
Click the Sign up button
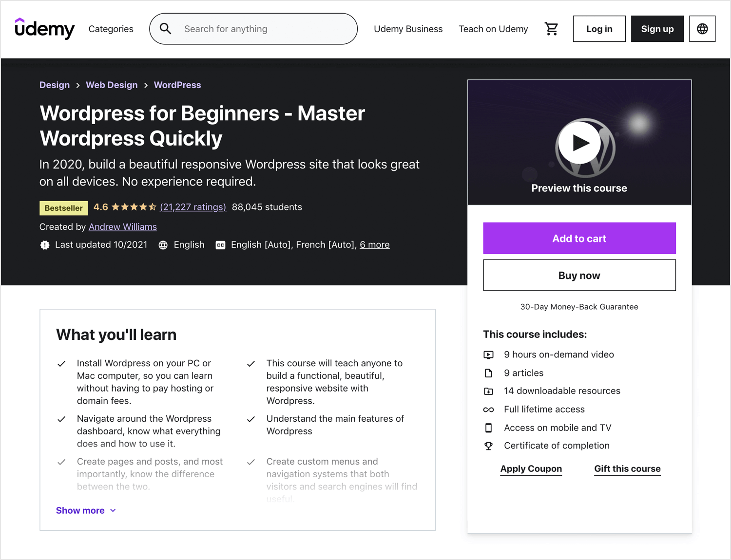point(657,29)
